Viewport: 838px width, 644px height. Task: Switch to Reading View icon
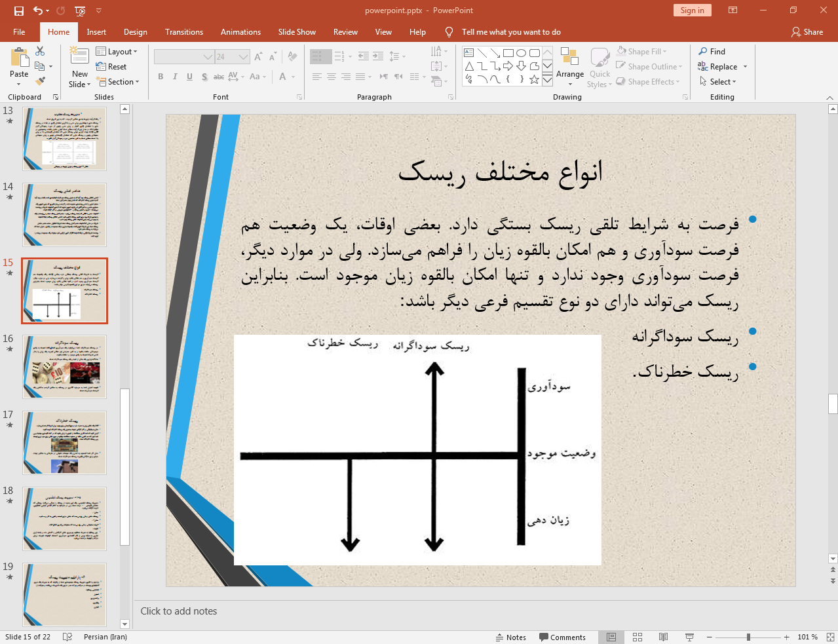click(663, 637)
